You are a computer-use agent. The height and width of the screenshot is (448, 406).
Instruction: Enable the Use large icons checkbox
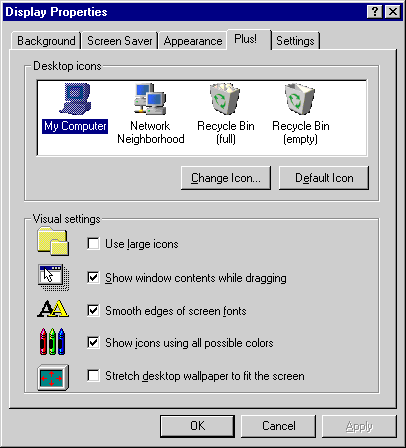click(x=93, y=243)
